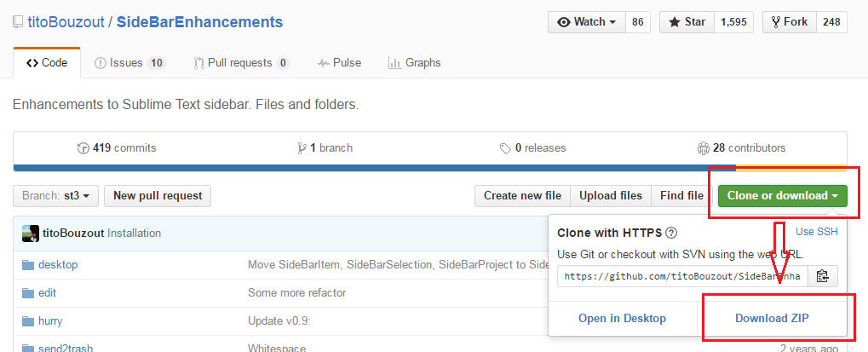The width and height of the screenshot is (868, 352).
Task: Open the Branch st3 dropdown
Action: [x=56, y=196]
